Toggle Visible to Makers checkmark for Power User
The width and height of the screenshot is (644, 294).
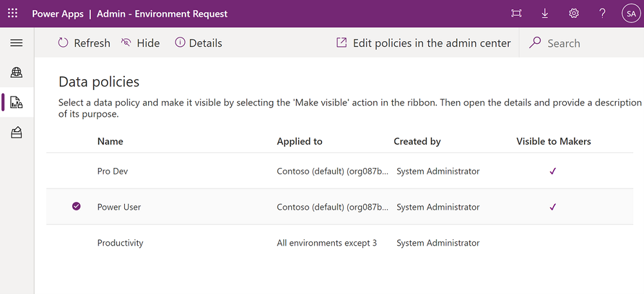(x=553, y=207)
